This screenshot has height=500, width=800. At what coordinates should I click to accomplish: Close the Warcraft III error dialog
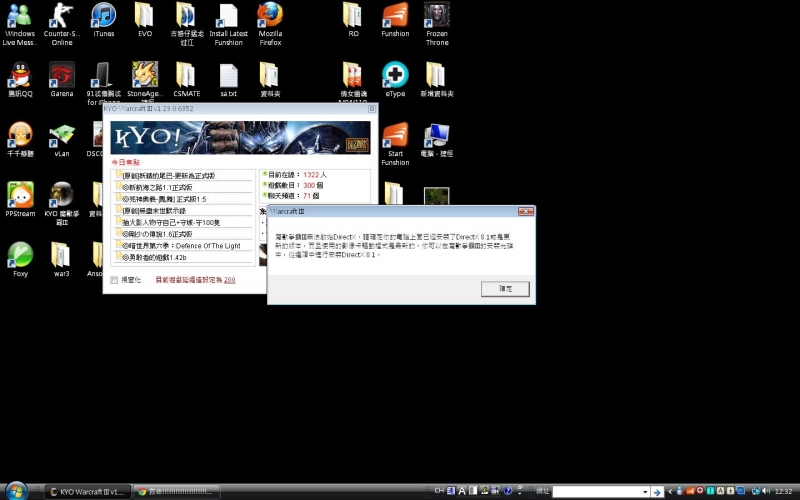pos(526,211)
